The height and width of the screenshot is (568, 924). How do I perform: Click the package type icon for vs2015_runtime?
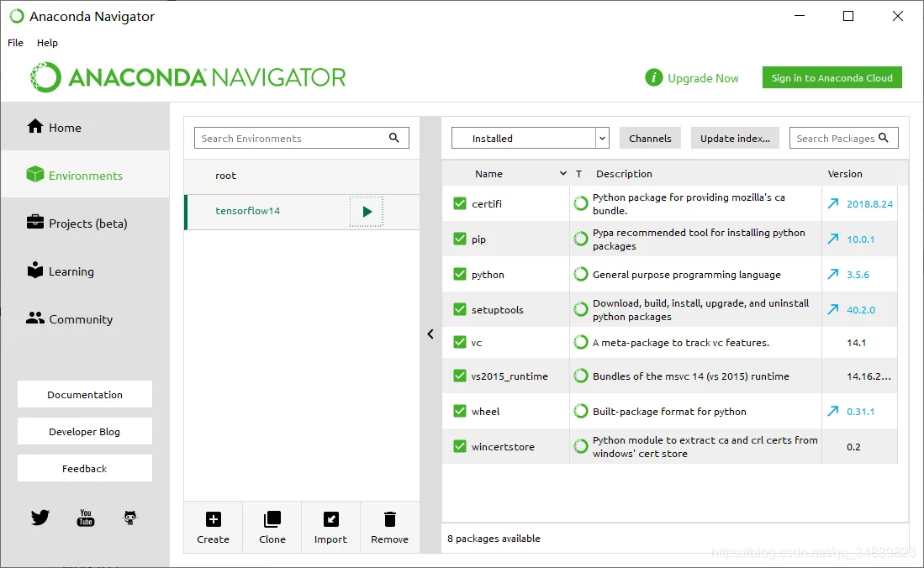tap(580, 376)
